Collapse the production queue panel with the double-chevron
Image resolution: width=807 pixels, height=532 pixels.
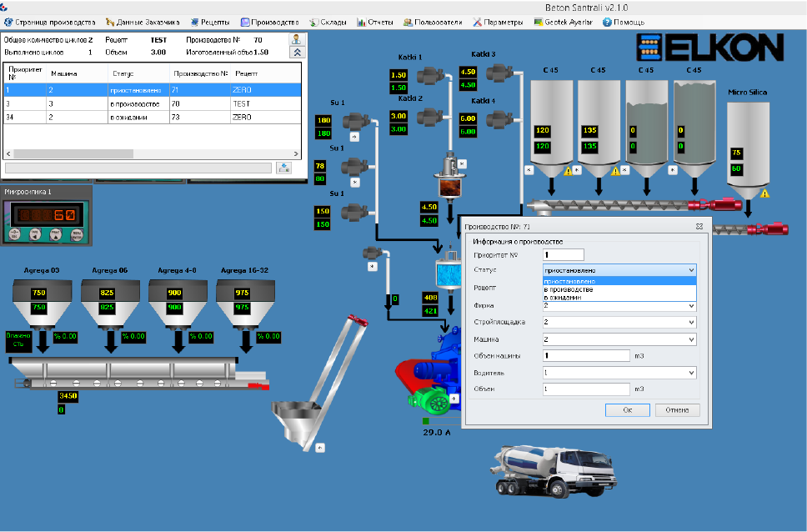pos(295,52)
